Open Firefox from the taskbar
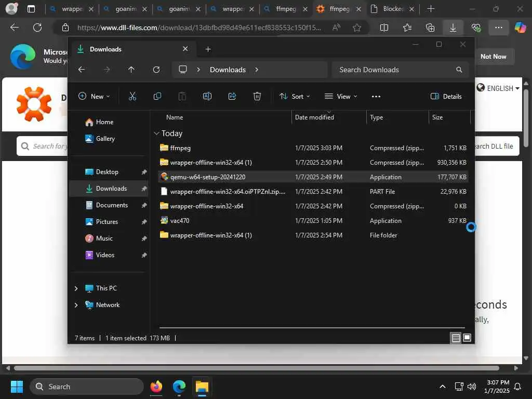The image size is (532, 399). tap(156, 387)
